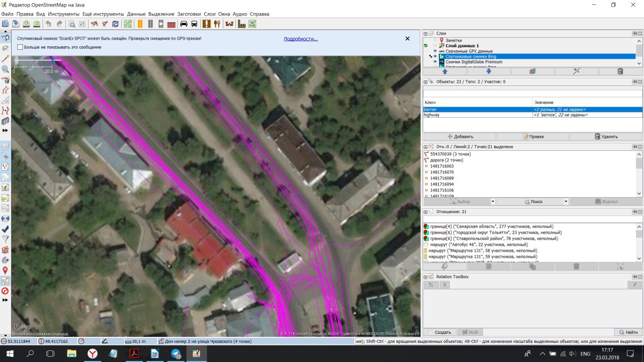Open the search objects magnifier icon
644x362 pixels.
tap(72, 24)
